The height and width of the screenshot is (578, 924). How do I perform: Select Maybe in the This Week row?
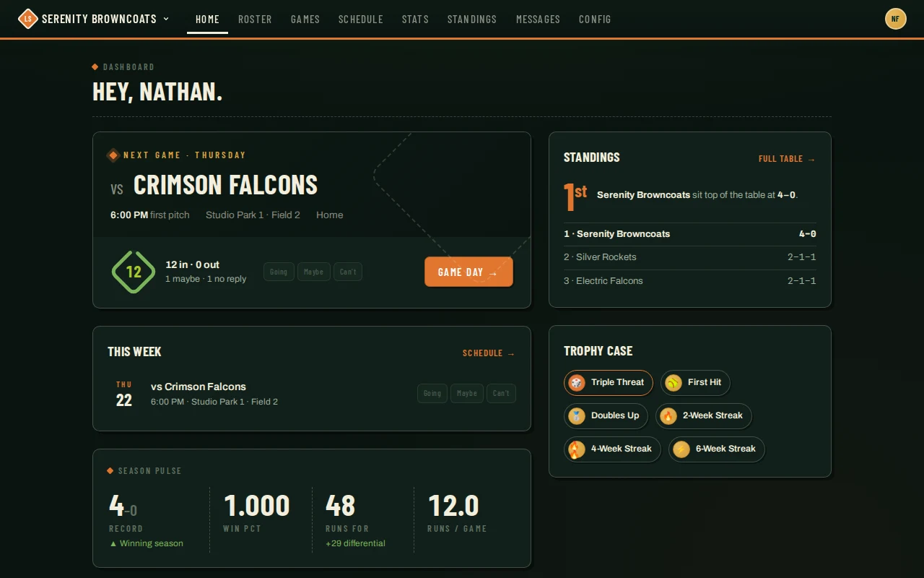[467, 394]
